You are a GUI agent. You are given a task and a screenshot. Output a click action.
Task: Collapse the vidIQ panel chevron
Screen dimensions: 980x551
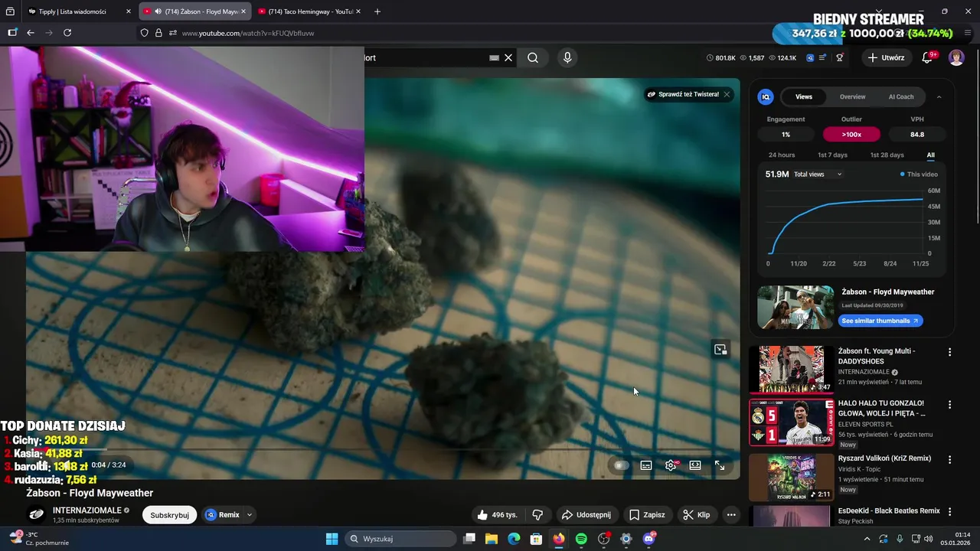pos(939,96)
